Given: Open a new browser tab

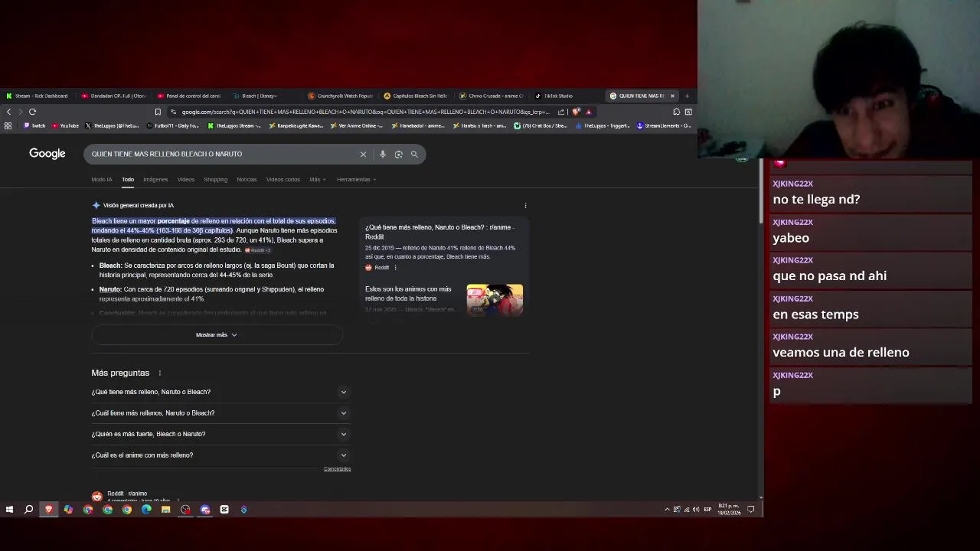Looking at the screenshot, I should 687,96.
